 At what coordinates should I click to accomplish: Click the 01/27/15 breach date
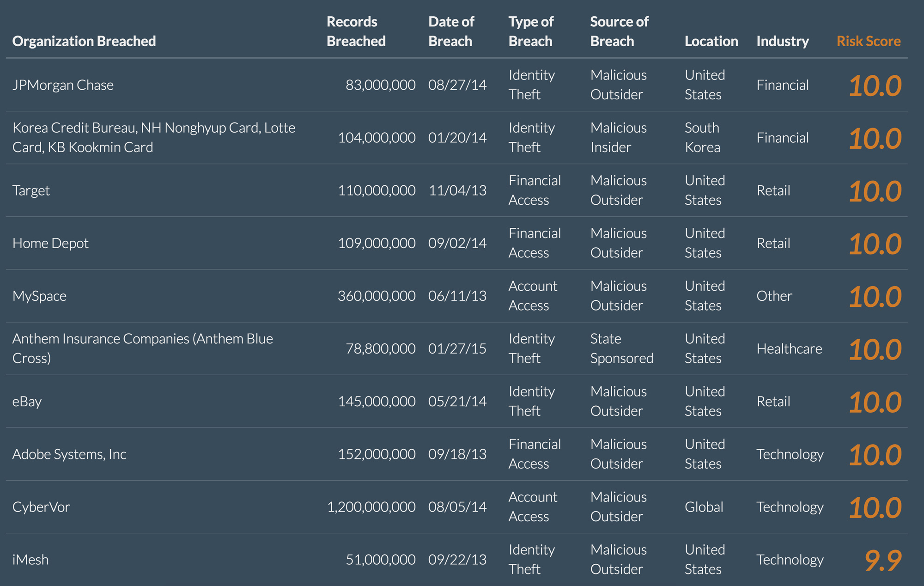[x=457, y=348]
